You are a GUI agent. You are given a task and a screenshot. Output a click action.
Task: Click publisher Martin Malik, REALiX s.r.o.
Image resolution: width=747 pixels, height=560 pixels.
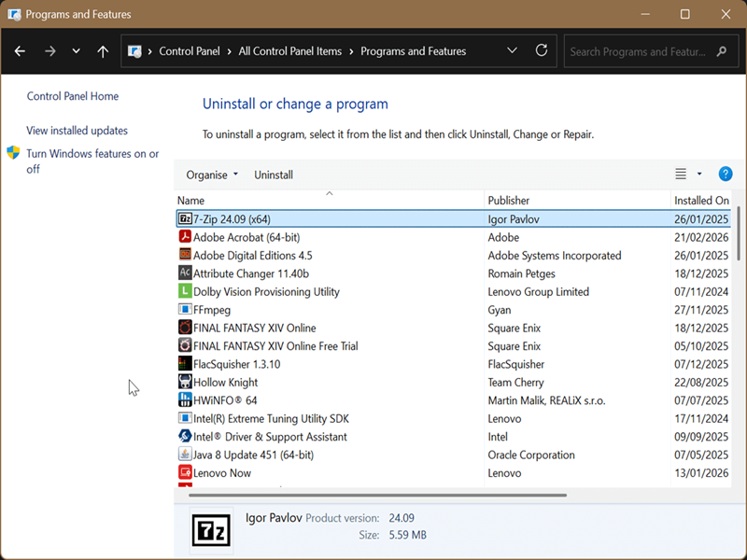click(x=546, y=400)
